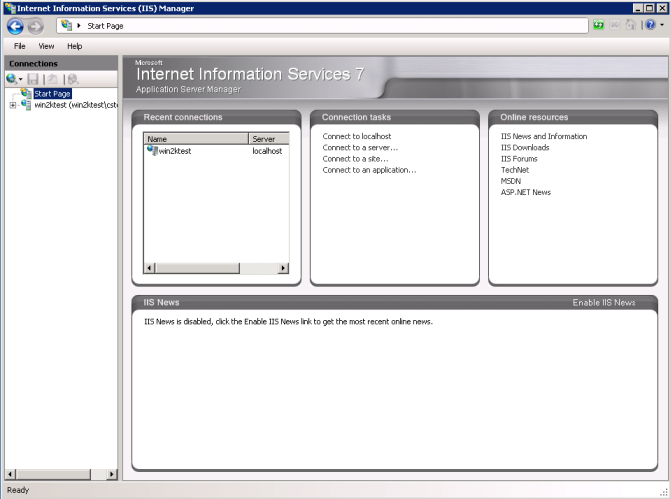The image size is (671, 499).
Task: Click the Save floppy icon in Connections
Action: point(33,79)
